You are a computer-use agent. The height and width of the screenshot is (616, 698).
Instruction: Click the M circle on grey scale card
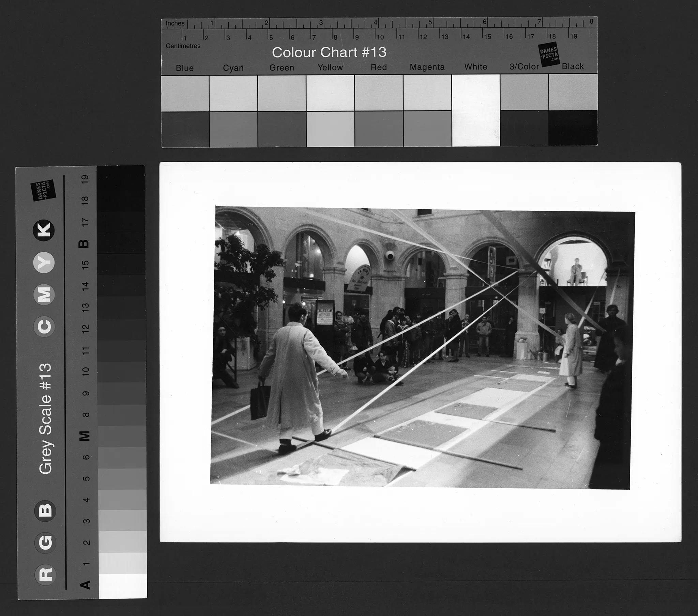(44, 295)
